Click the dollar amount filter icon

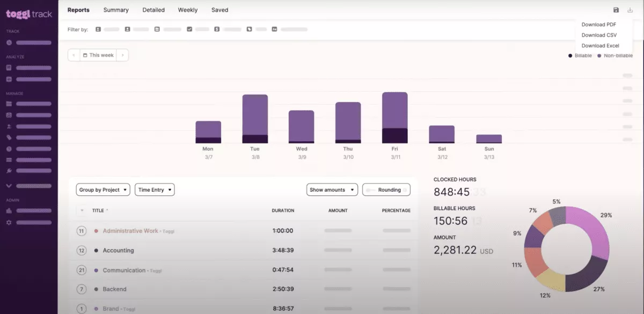216,30
